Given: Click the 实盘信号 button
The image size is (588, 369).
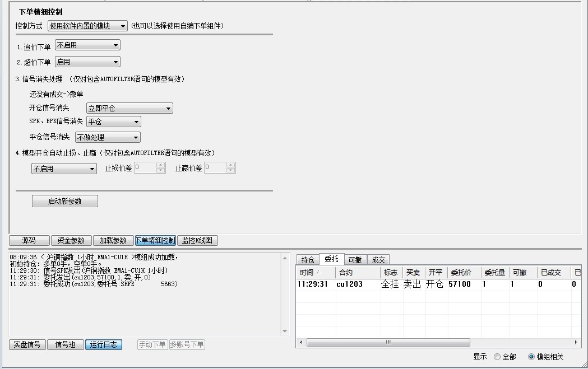Looking at the screenshot, I should (x=26, y=344).
